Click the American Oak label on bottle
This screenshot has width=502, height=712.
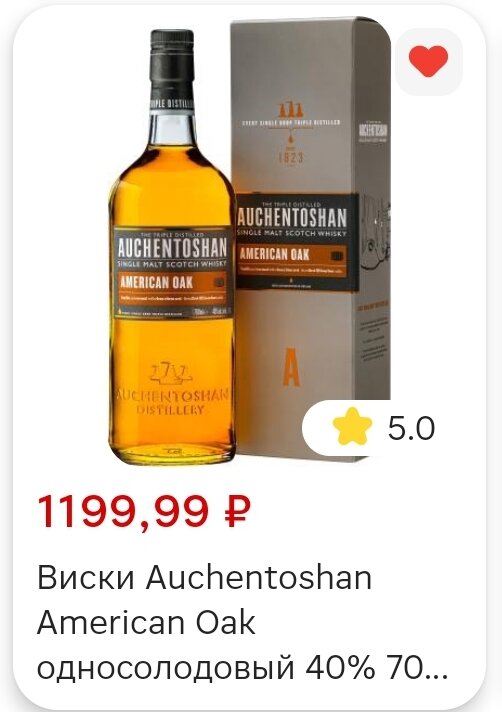157,282
